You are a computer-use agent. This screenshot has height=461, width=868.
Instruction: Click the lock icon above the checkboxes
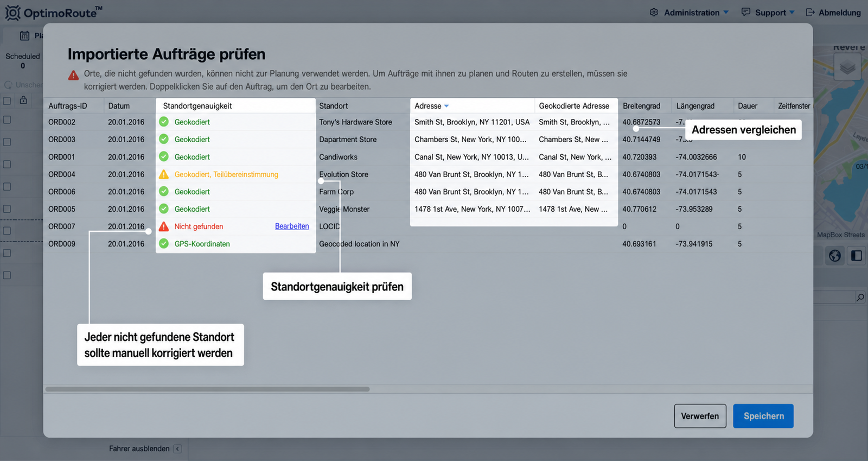tap(23, 100)
